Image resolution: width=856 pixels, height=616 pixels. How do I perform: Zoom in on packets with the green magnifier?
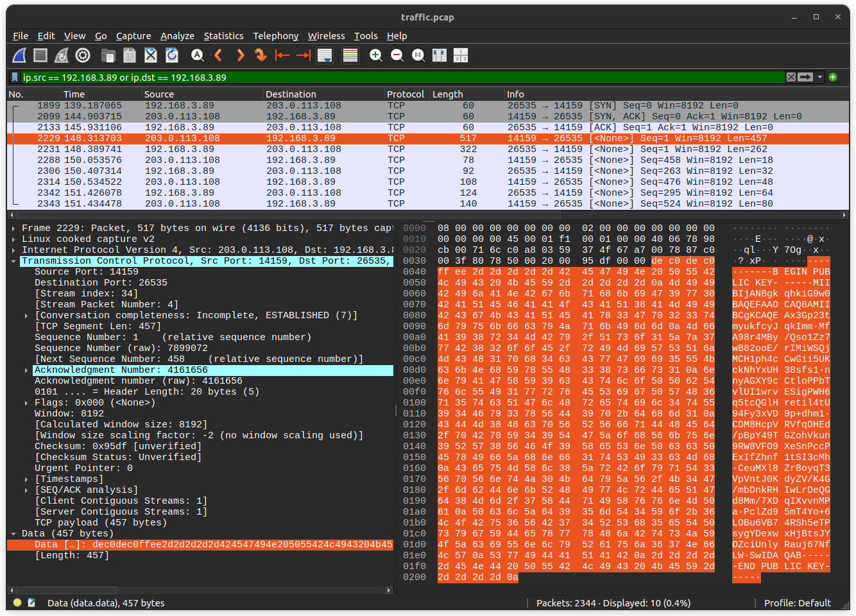pyautogui.click(x=375, y=55)
